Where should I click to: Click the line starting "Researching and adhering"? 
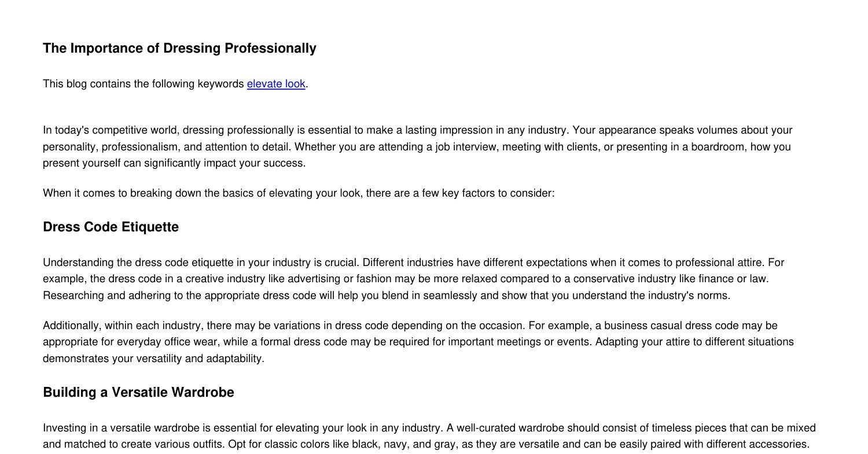[x=387, y=296]
